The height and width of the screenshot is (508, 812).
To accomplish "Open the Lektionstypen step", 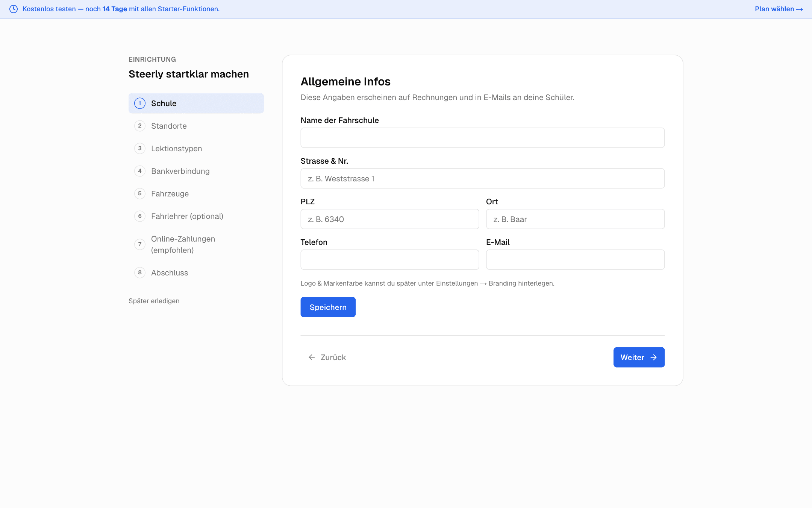I will pyautogui.click(x=196, y=148).
